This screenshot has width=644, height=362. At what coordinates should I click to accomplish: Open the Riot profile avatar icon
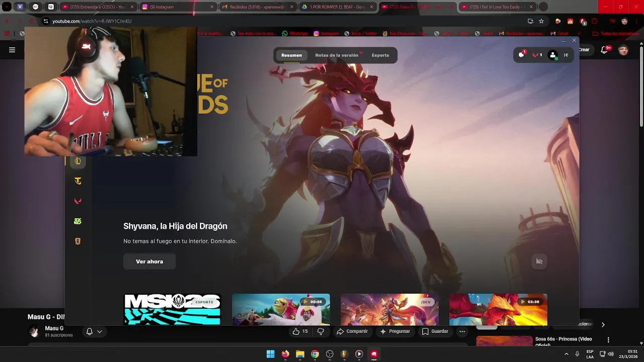pos(553,55)
